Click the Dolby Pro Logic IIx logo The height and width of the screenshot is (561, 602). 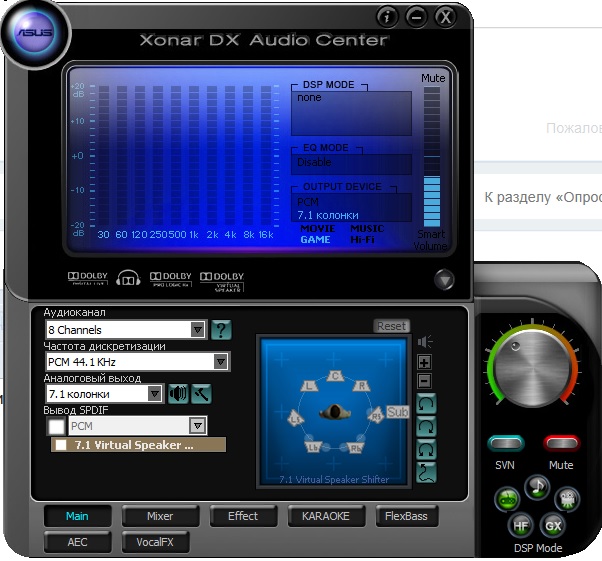[170, 279]
